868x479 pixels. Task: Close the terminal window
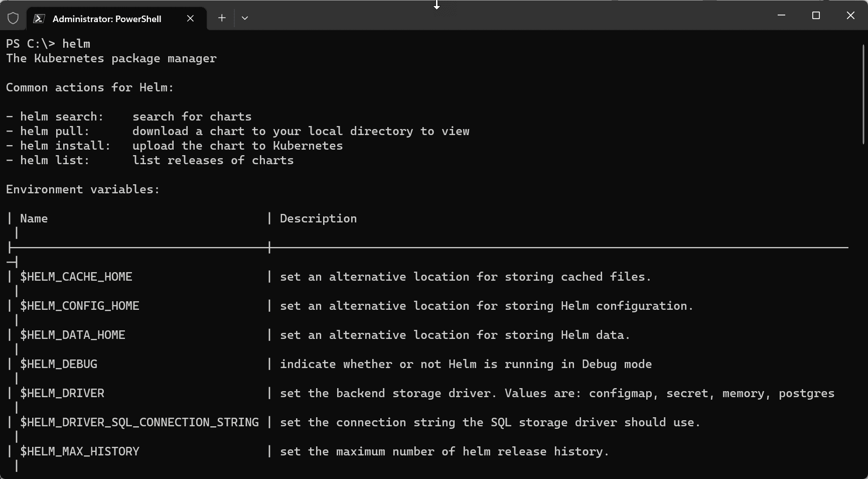tap(850, 16)
